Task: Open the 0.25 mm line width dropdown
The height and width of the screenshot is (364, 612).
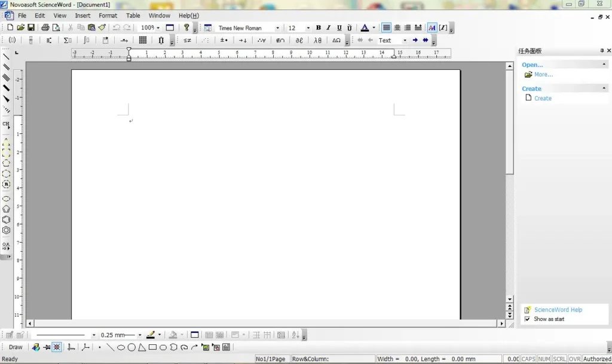Action: (x=140, y=335)
